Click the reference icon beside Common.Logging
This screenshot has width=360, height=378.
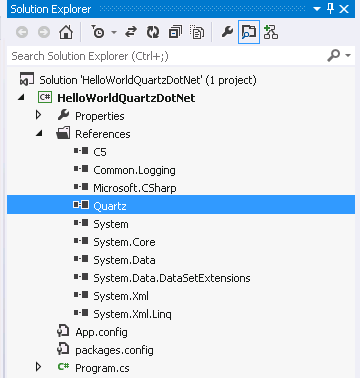(x=81, y=169)
